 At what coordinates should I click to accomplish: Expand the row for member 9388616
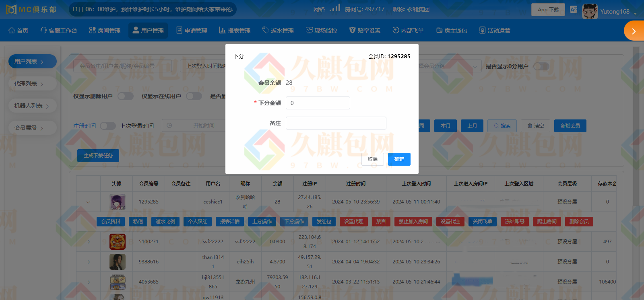89,262
